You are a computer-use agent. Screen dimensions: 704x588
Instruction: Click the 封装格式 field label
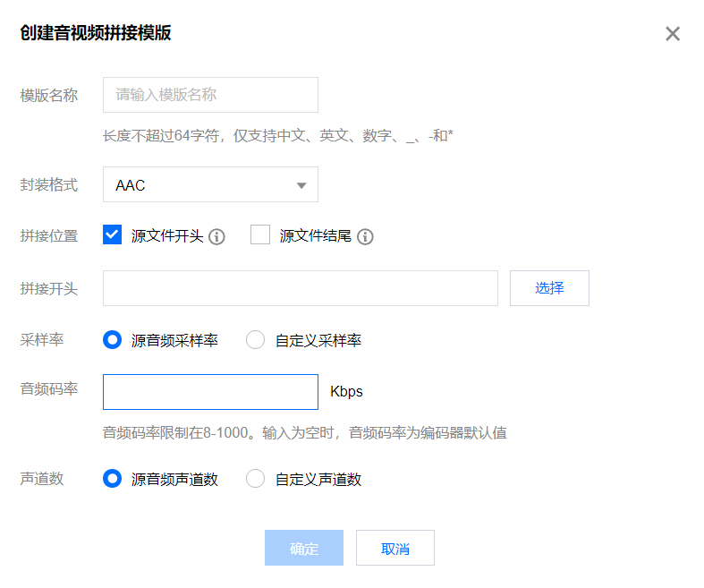[x=49, y=184]
